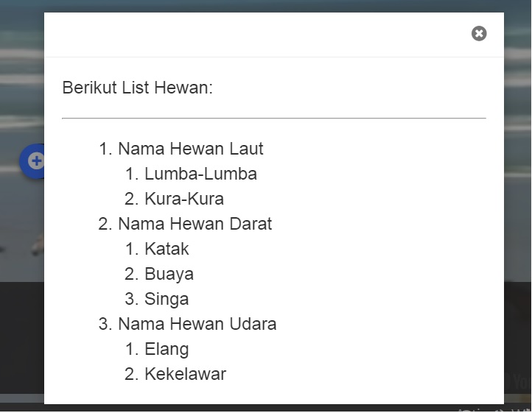Click the Nama Hewan Udara item
This screenshot has width=532, height=413.
pos(197,324)
